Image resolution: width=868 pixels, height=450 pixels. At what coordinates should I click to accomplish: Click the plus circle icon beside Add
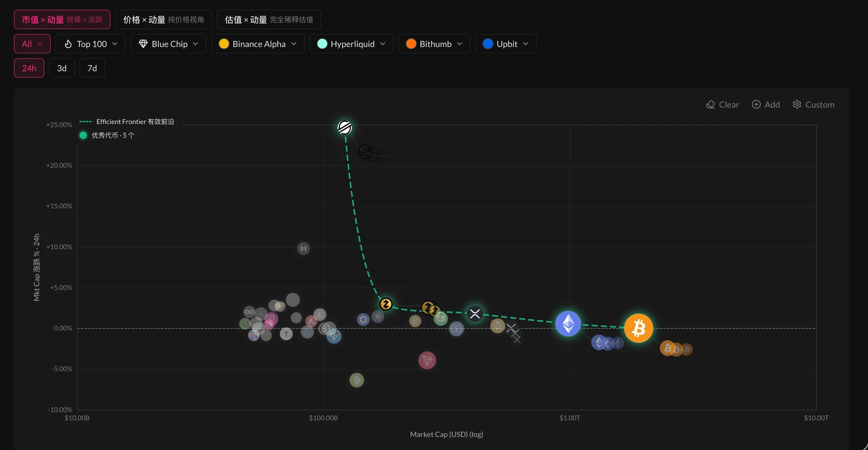pos(756,105)
